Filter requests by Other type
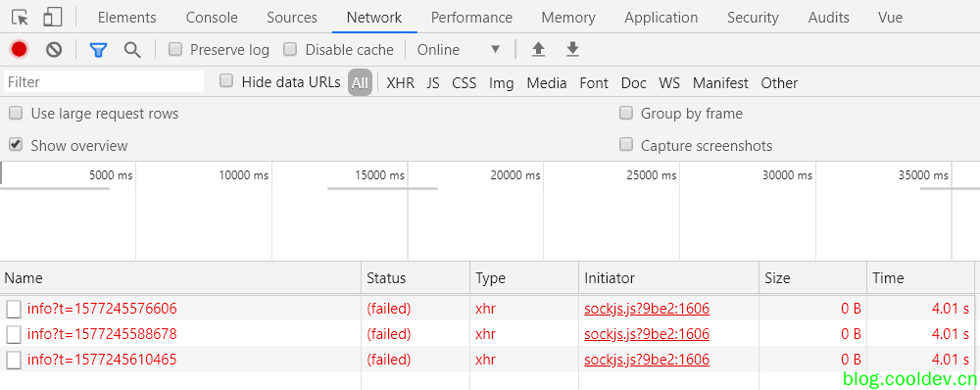 tap(779, 82)
